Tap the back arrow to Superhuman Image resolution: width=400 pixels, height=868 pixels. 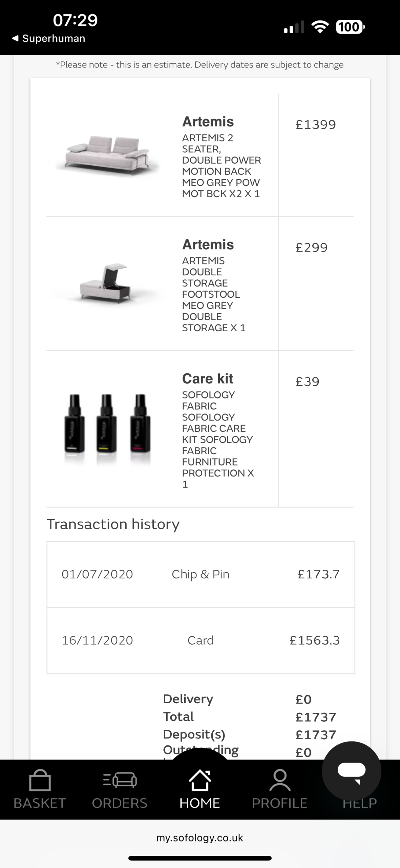(x=16, y=38)
